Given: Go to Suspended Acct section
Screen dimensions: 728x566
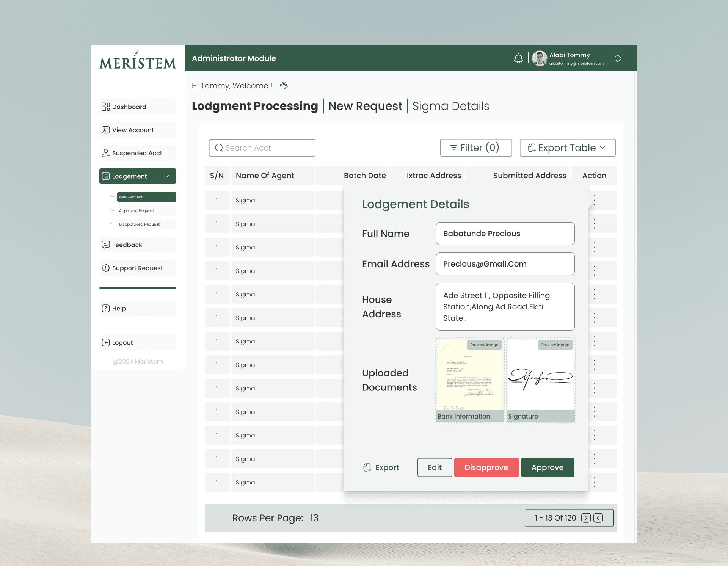Looking at the screenshot, I should point(138,153).
